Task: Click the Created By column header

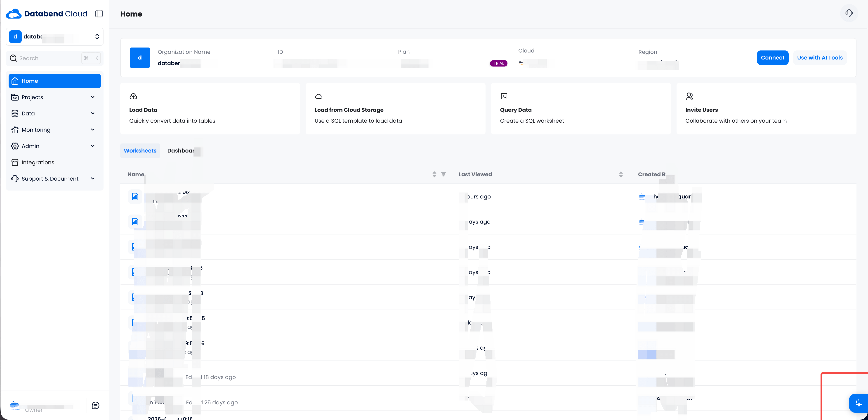Action: pyautogui.click(x=652, y=174)
